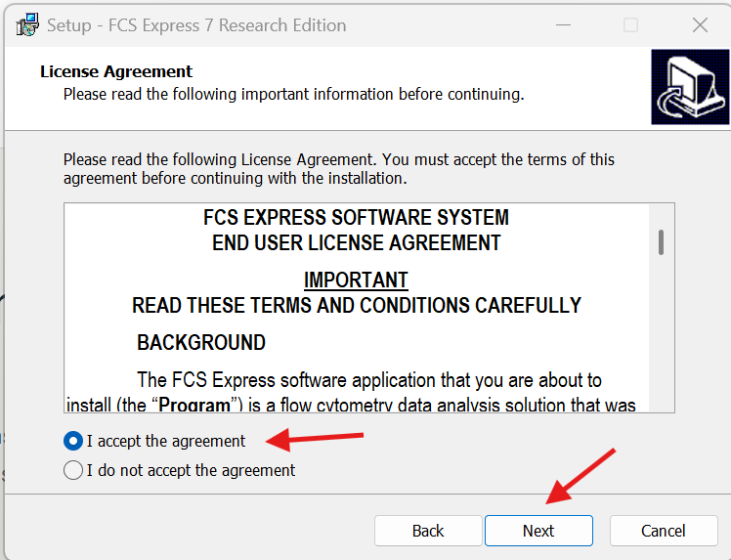
Task: Select the 'I do not accept the agreement' radio button
Action: (73, 470)
